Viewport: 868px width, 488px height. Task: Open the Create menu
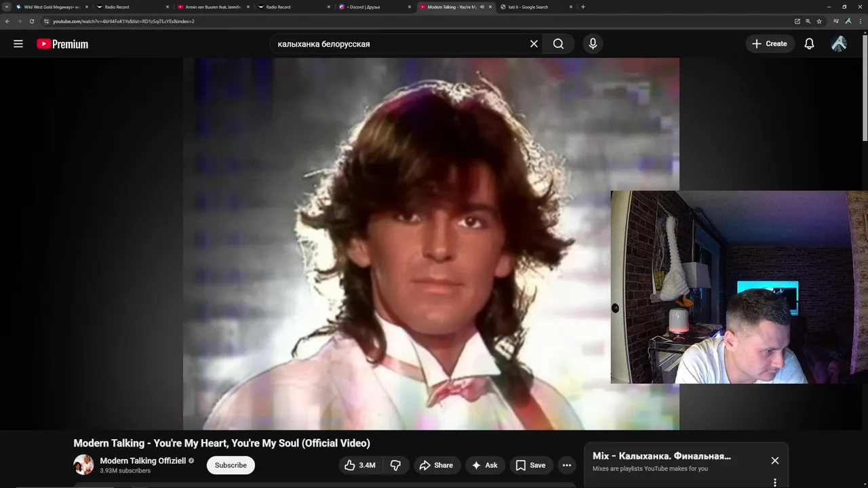pos(770,44)
